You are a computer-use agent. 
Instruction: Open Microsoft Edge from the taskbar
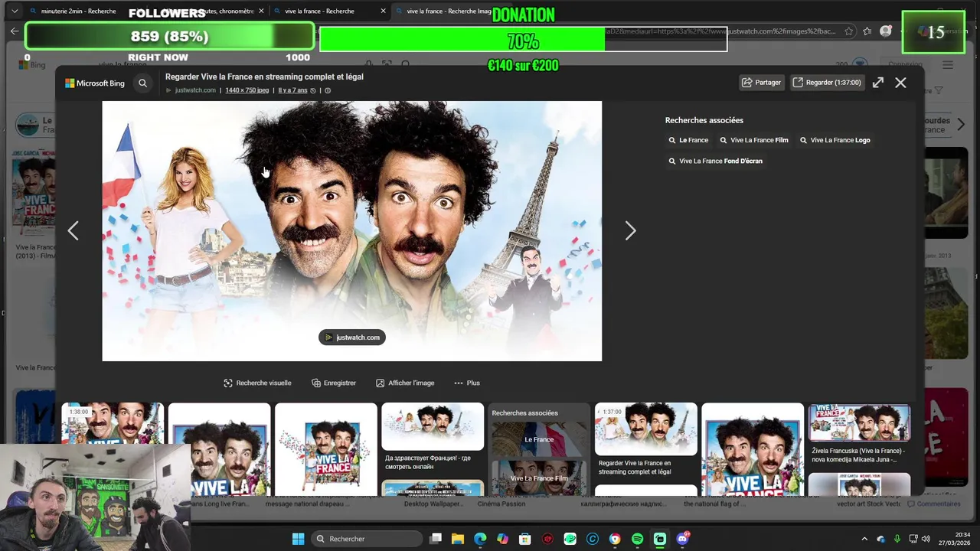(x=480, y=539)
